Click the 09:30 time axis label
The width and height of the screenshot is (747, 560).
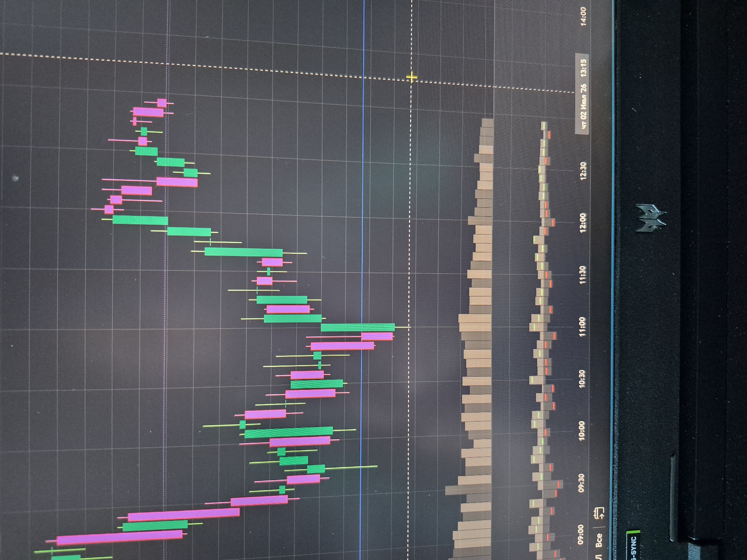(x=581, y=483)
